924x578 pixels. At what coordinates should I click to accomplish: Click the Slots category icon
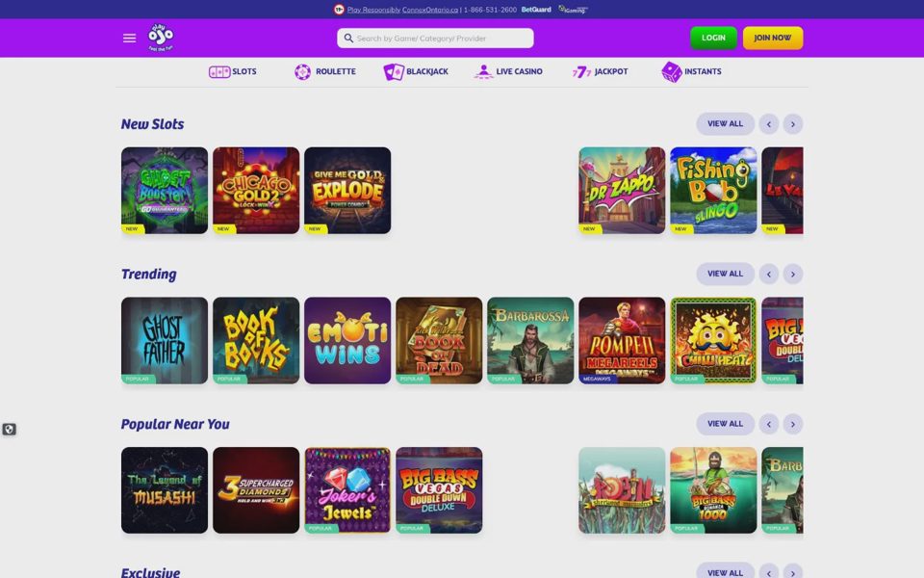(219, 72)
